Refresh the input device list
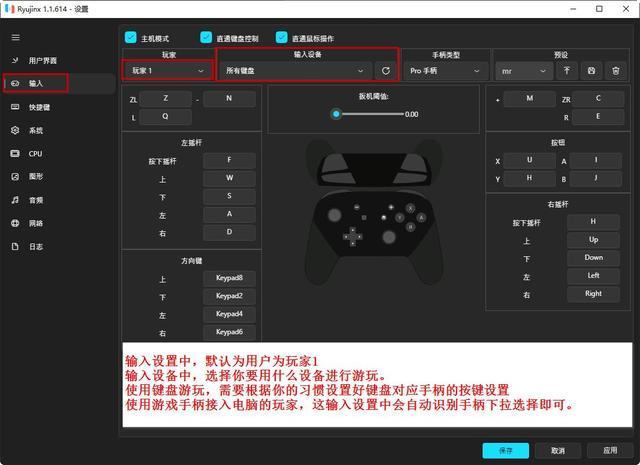Viewport: 640px width, 465px height. (x=386, y=71)
